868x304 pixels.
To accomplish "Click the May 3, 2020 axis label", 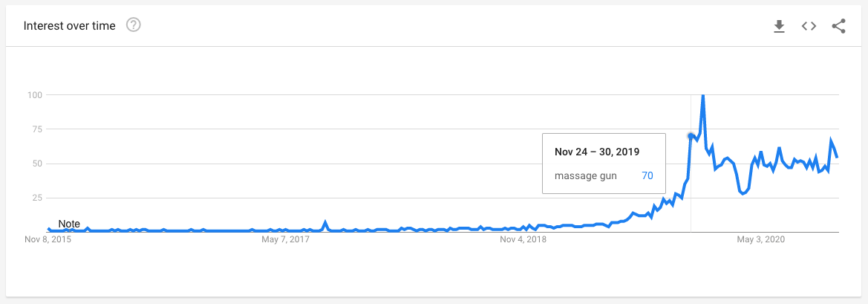I will [x=760, y=239].
